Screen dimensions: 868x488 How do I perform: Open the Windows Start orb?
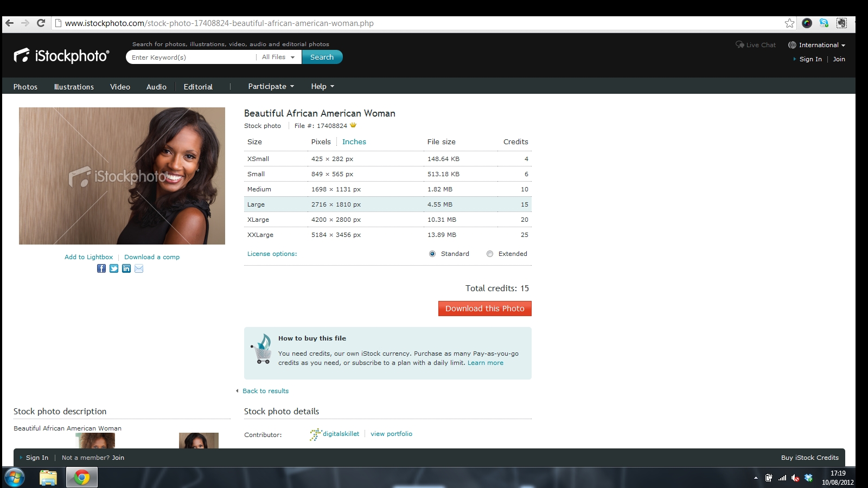[x=15, y=478]
